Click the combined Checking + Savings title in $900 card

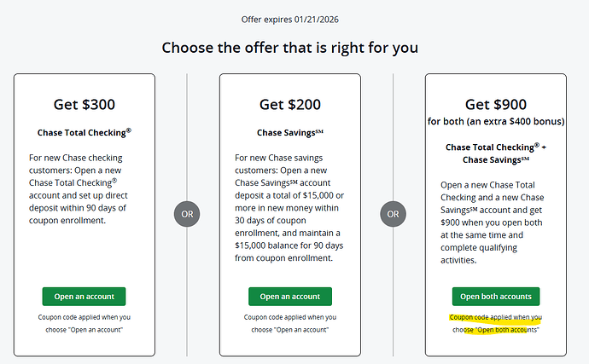496,153
